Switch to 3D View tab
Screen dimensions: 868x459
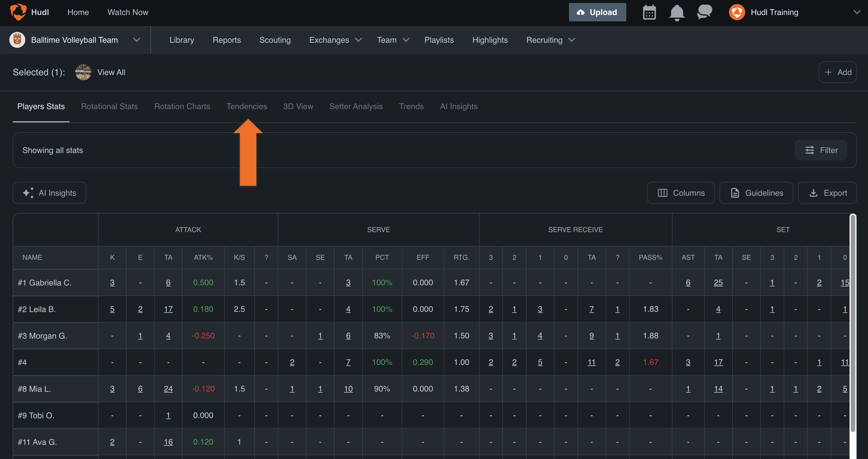pos(298,106)
